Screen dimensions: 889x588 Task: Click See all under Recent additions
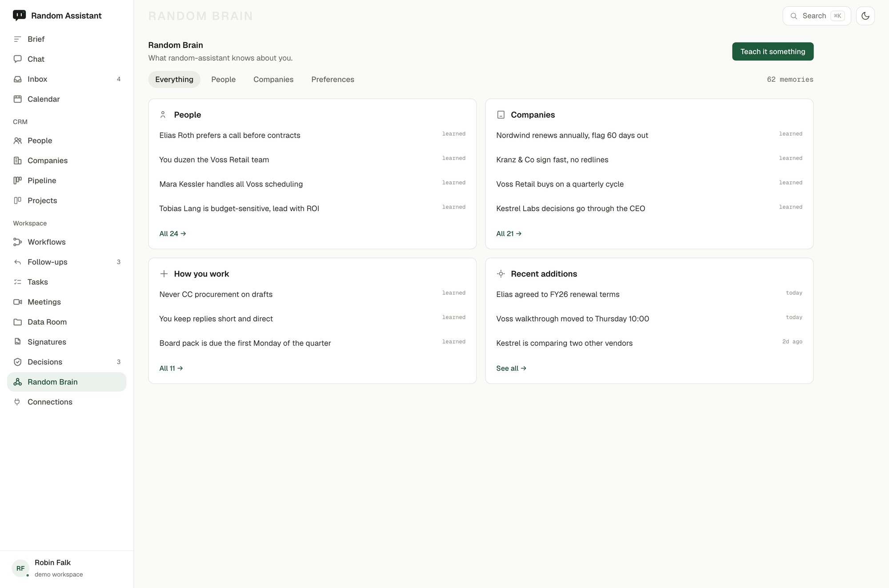tap(511, 368)
